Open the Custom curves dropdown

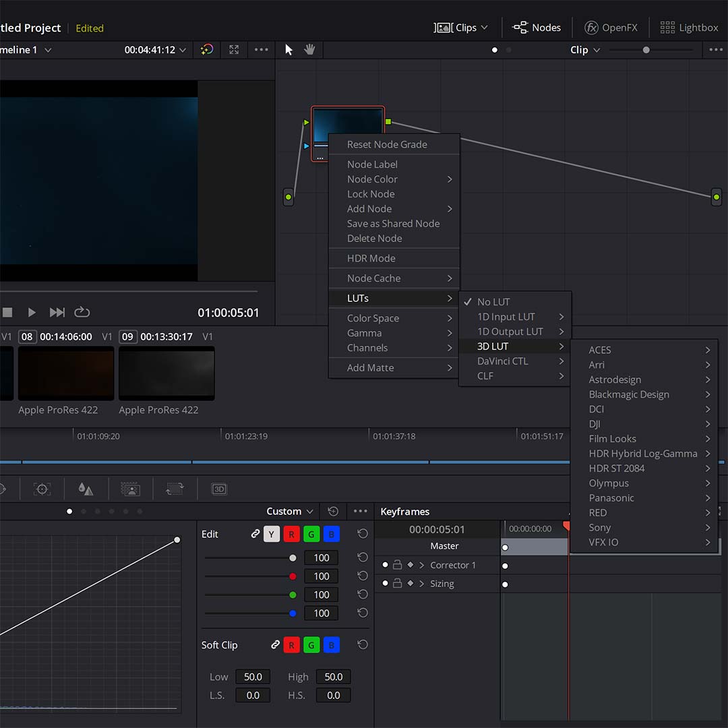pos(289,511)
